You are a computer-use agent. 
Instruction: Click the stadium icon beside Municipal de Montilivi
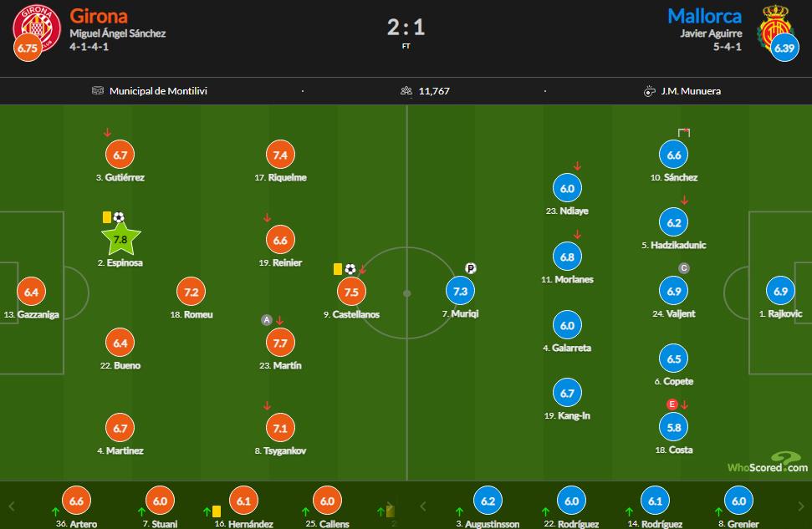point(97,90)
